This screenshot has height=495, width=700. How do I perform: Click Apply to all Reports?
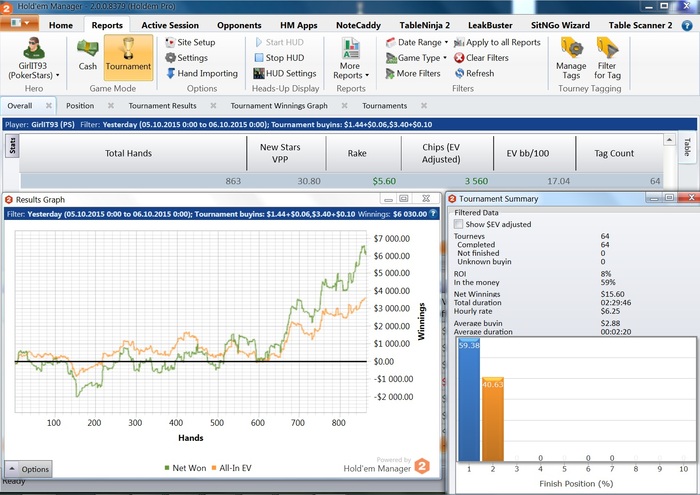[x=497, y=42]
